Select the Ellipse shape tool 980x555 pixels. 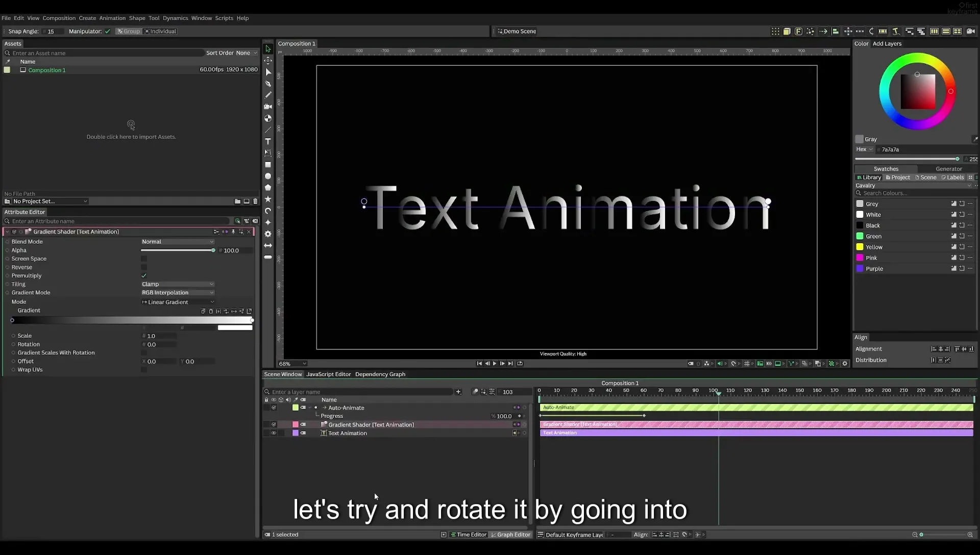coord(268,176)
